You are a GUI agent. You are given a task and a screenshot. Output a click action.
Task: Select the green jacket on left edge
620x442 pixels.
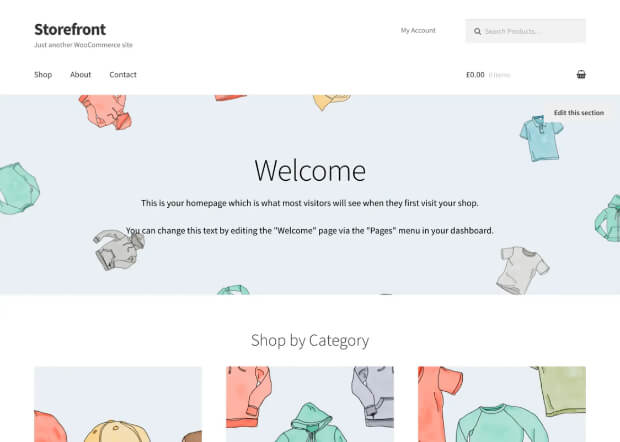click(x=19, y=189)
